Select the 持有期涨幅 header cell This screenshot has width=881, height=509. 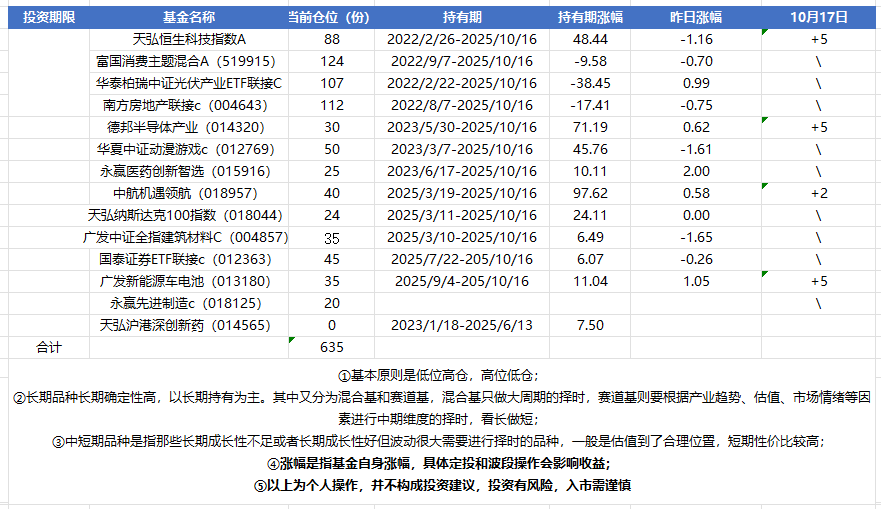click(x=590, y=17)
